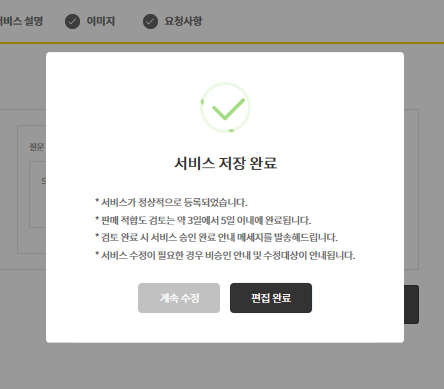Click the checkmark icon beside 요청사항
This screenshot has height=389, width=444.
(150, 22)
